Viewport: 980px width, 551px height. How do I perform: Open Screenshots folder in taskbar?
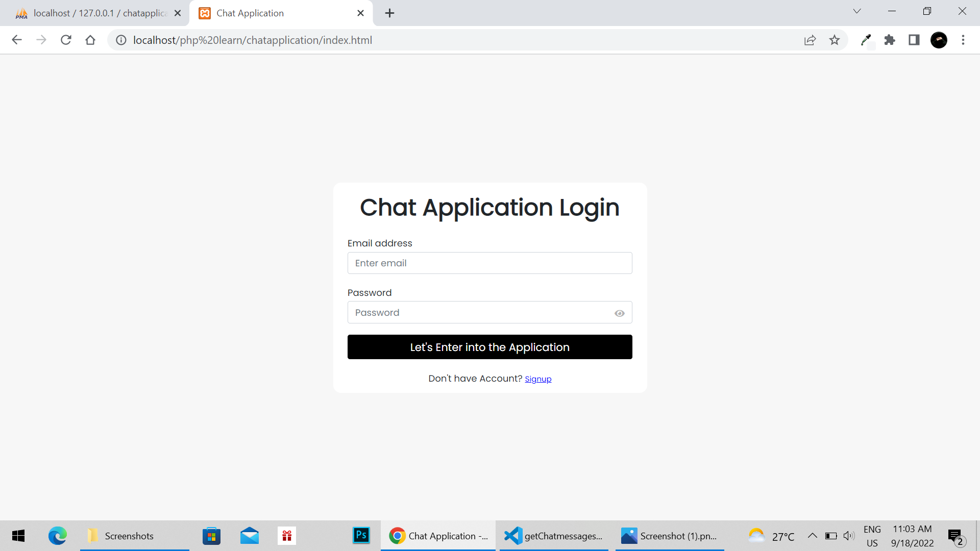pos(135,536)
